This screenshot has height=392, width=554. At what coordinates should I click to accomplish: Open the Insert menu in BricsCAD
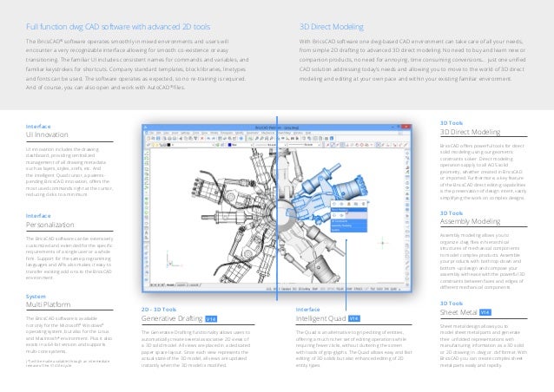point(175,133)
